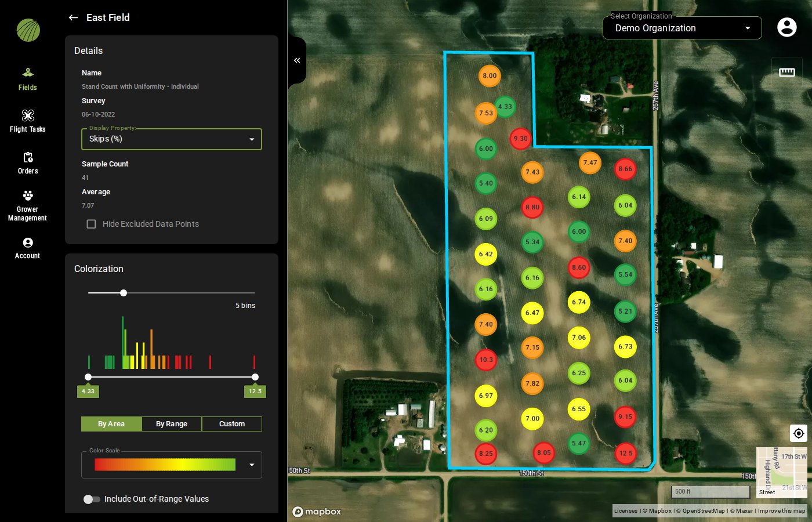Click the Street map style thumbnail
The height and width of the screenshot is (522, 812).
782,473
